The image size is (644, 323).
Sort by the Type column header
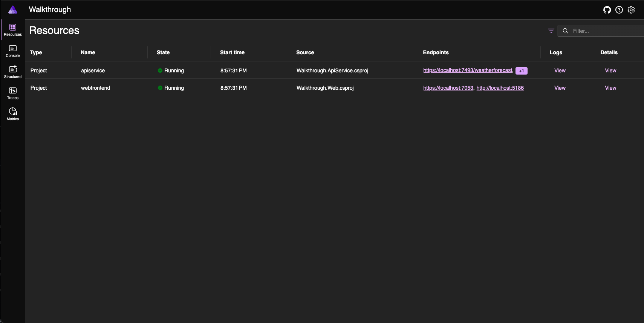point(36,52)
